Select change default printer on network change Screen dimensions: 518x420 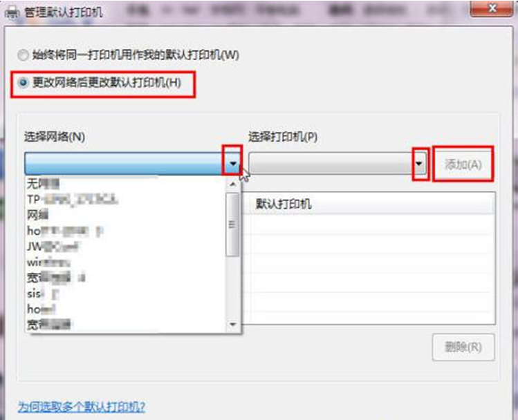coord(23,82)
